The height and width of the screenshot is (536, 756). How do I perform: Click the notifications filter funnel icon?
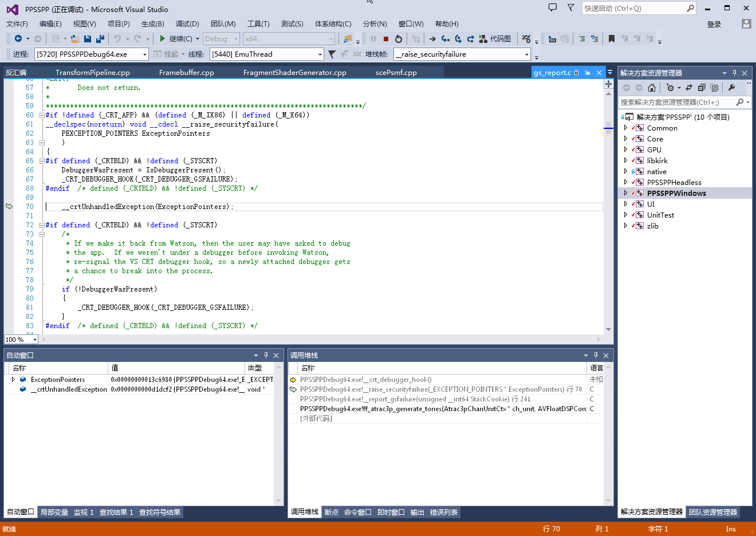(570, 7)
